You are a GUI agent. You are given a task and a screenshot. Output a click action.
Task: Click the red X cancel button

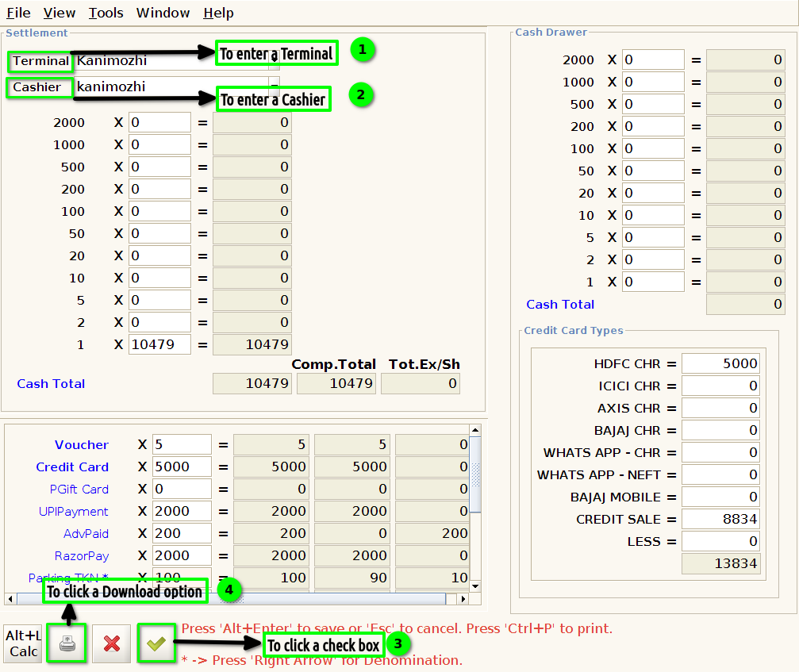coord(112,643)
